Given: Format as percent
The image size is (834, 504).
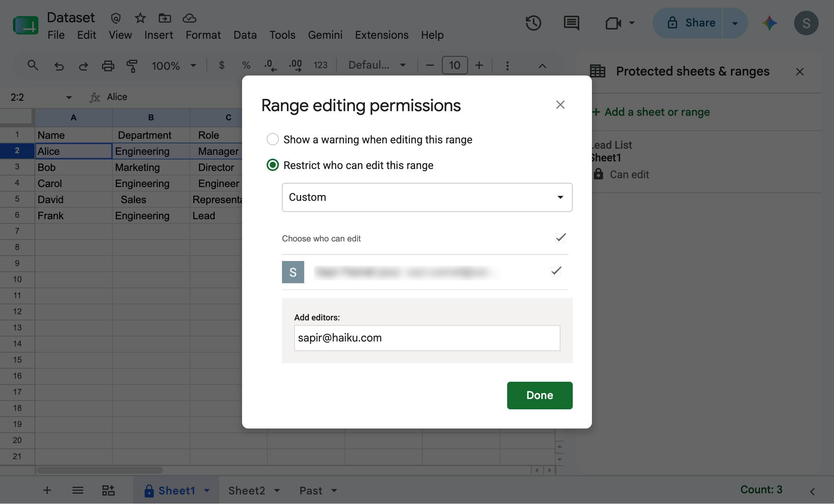Looking at the screenshot, I should point(246,66).
